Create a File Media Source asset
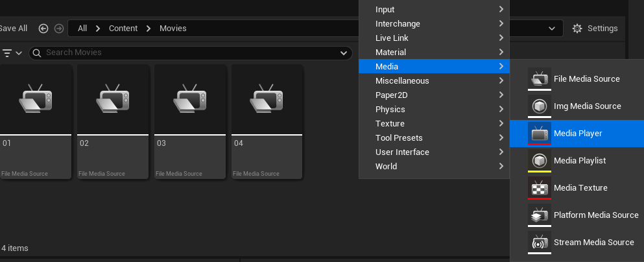 [x=577, y=78]
